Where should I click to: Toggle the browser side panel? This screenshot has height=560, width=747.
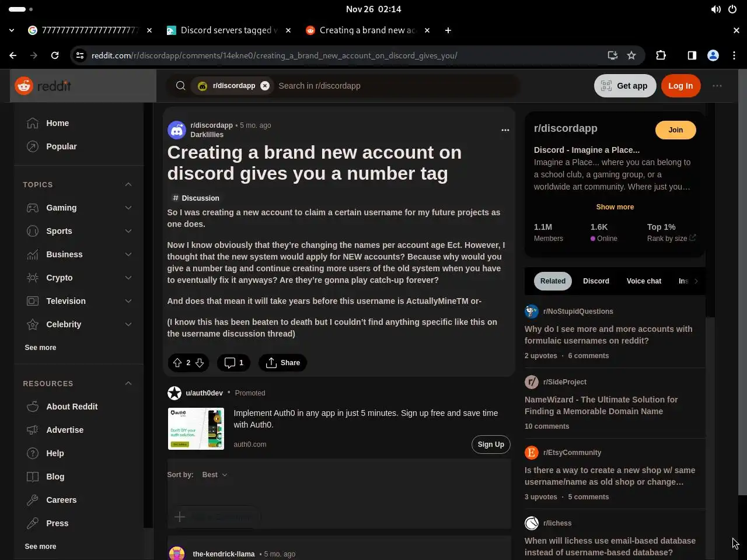(692, 55)
